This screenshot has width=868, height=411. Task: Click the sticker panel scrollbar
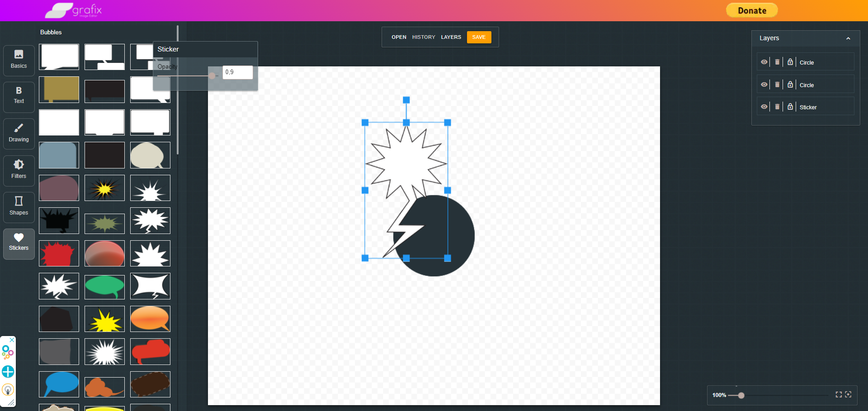pyautogui.click(x=178, y=89)
